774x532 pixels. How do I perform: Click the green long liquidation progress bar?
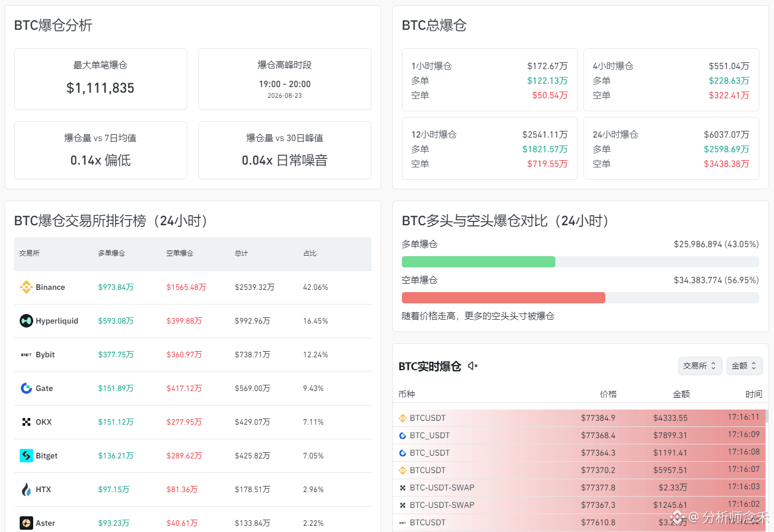[478, 262]
